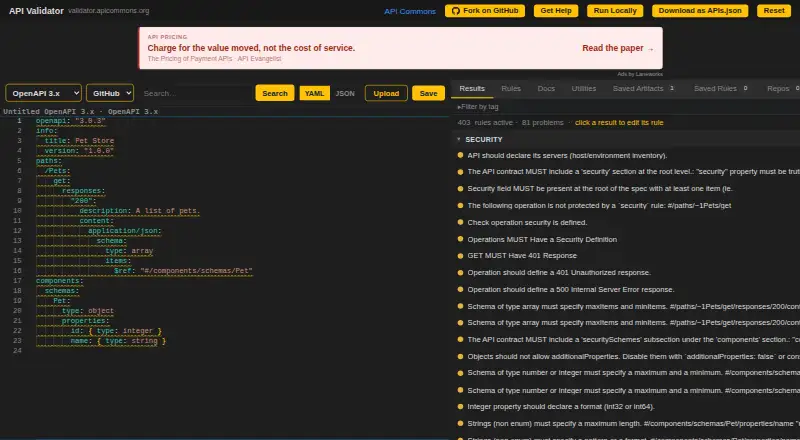Click editor line 'title: Pet Store'
Viewport: 800px width, 440px height.
coord(79,140)
